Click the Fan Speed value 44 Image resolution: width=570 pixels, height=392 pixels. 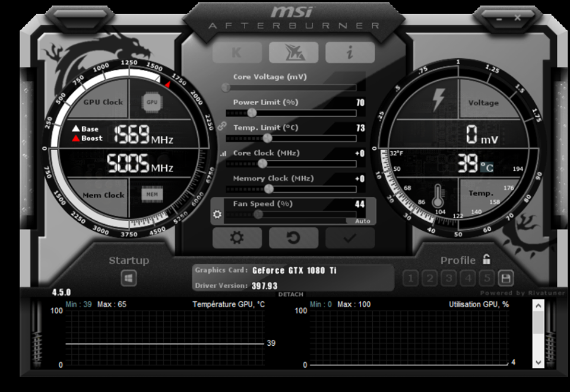coord(360,204)
